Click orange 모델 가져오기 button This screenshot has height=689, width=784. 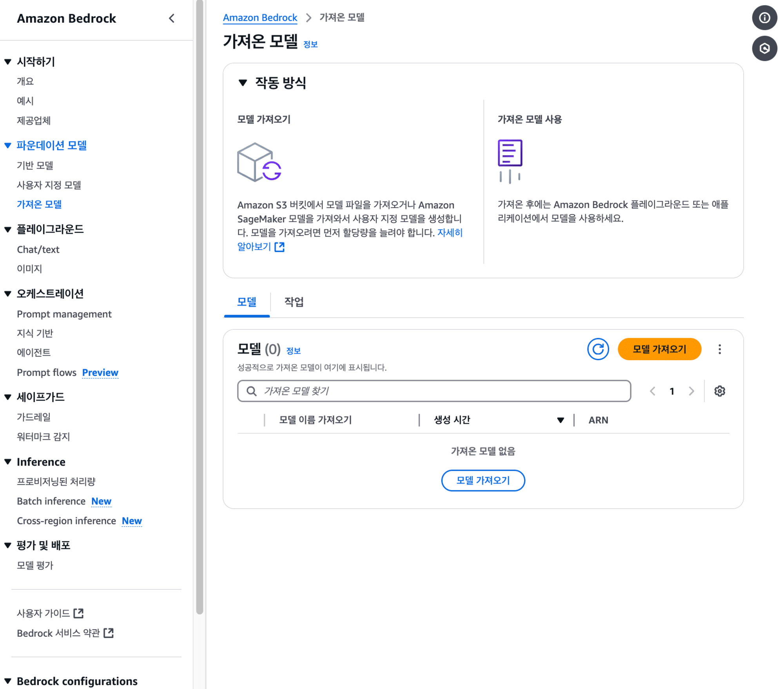659,349
